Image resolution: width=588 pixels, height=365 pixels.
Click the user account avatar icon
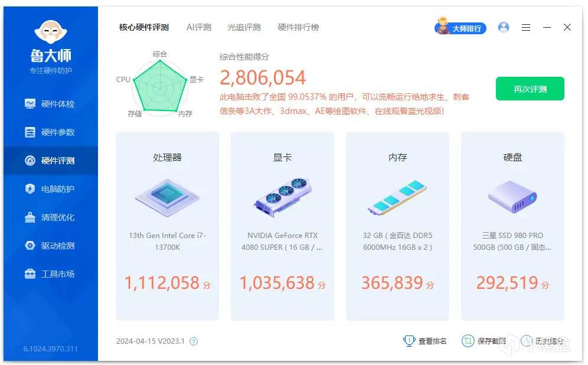tap(504, 27)
